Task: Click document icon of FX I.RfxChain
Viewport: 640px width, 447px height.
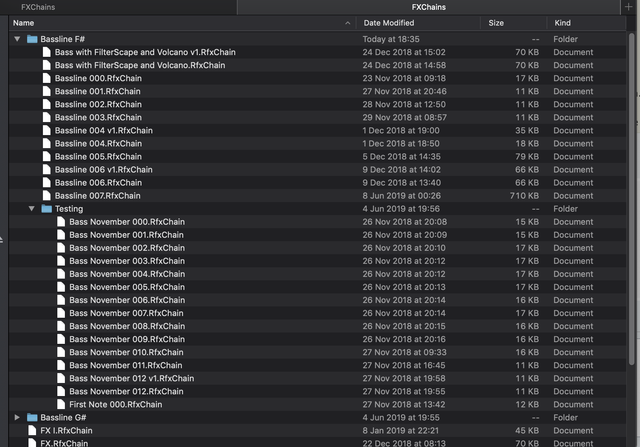Action: [x=32, y=430]
